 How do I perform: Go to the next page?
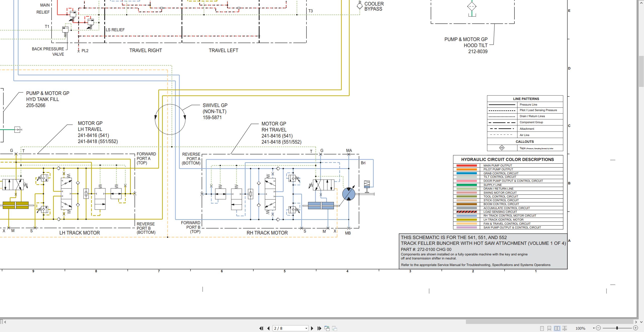pos(312,328)
